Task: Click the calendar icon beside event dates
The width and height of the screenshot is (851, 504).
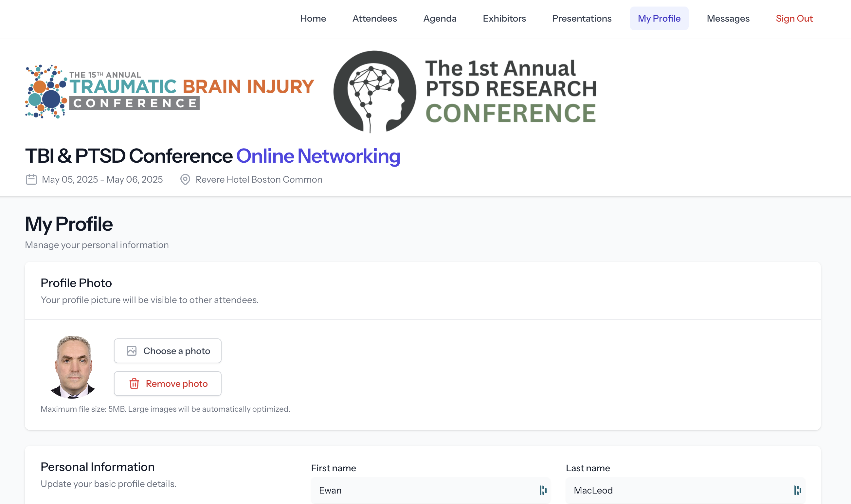Action: coord(31,179)
